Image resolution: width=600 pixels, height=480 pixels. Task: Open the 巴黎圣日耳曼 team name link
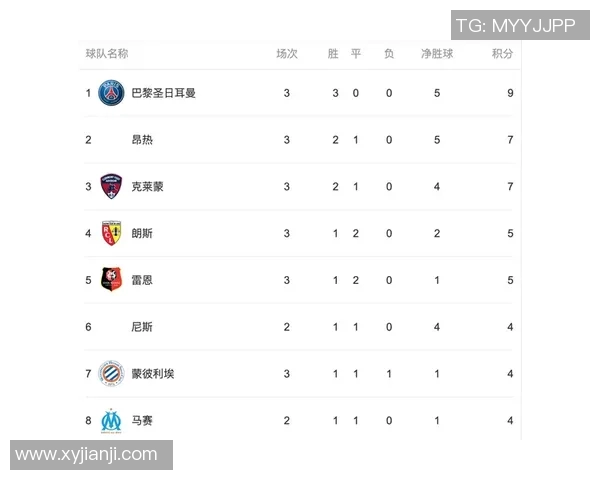(163, 93)
